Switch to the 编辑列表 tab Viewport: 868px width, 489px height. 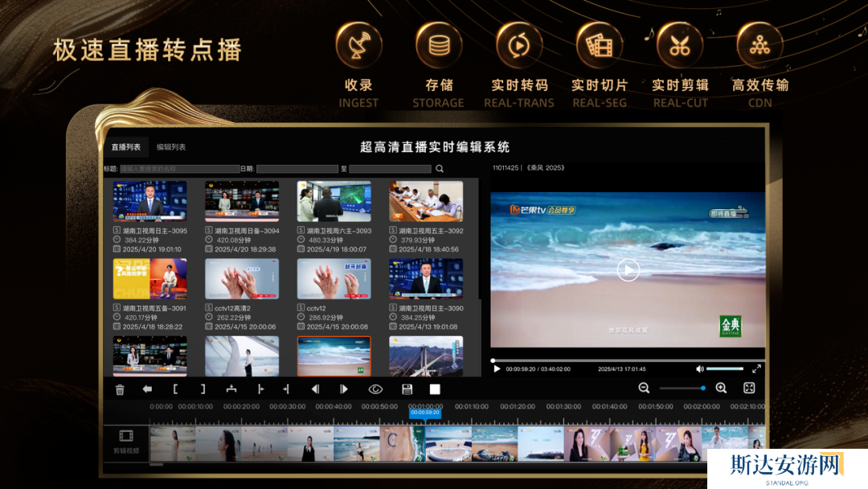(171, 147)
